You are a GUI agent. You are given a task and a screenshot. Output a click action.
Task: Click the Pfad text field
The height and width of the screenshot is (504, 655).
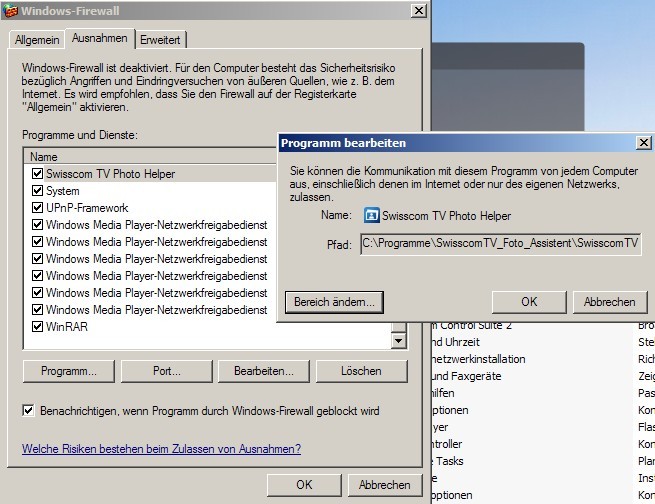(500, 243)
